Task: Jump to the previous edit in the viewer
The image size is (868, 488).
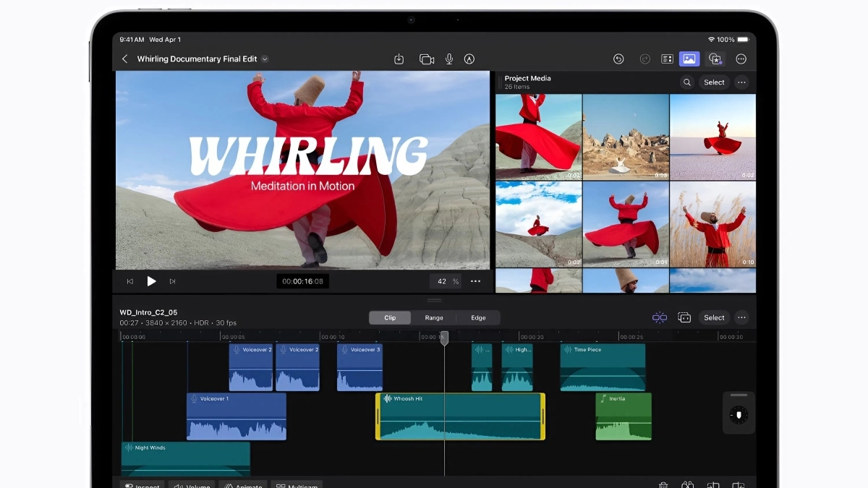Action: coord(130,281)
